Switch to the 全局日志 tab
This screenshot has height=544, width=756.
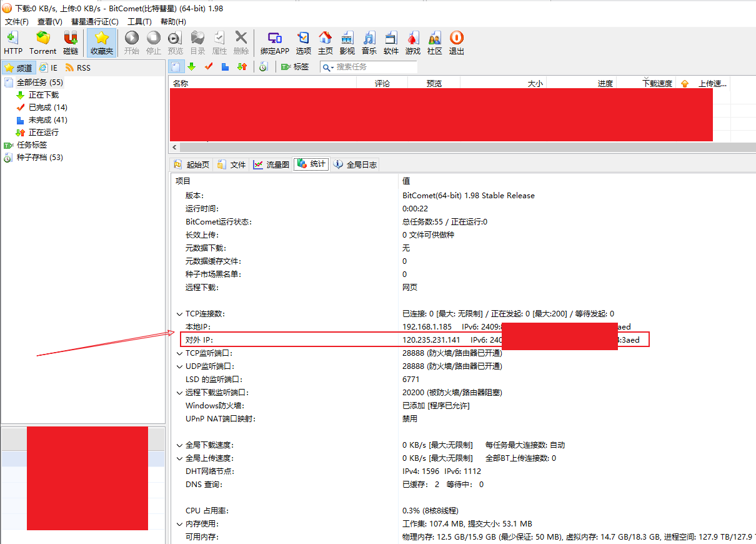[355, 164]
